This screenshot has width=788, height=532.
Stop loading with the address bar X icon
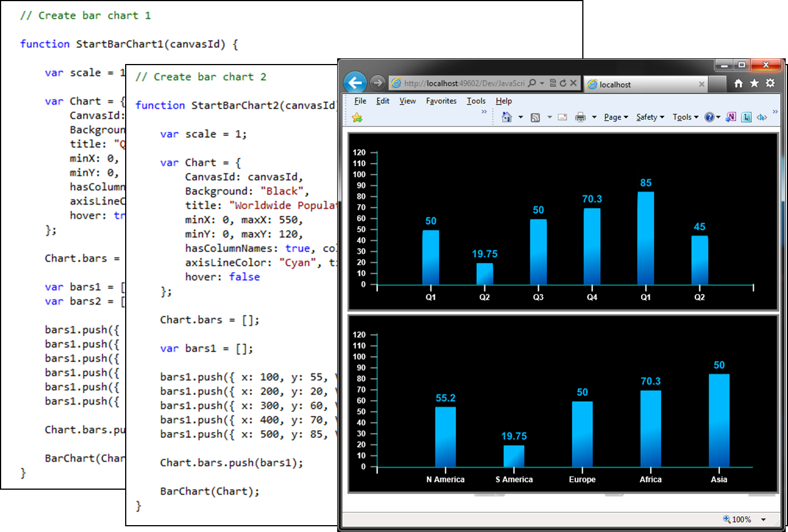click(573, 83)
